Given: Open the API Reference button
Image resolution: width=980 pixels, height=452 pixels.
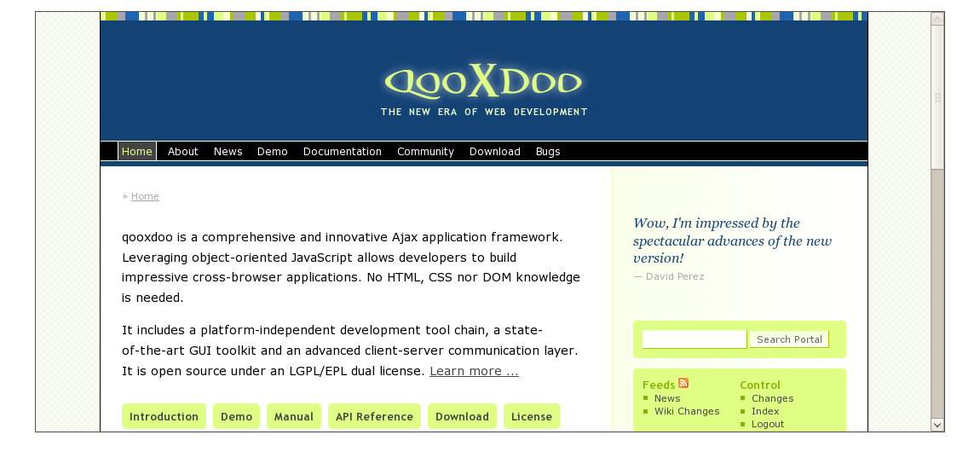Looking at the screenshot, I should pyautogui.click(x=374, y=416).
